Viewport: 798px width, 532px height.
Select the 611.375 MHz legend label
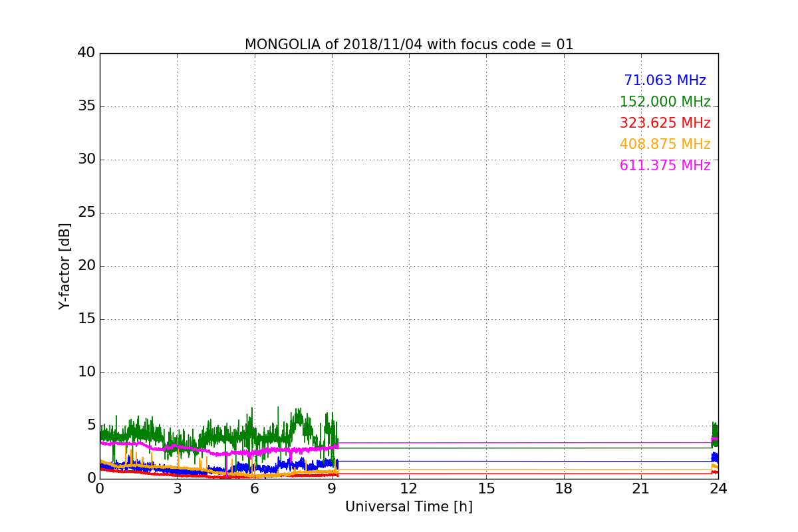tap(665, 166)
